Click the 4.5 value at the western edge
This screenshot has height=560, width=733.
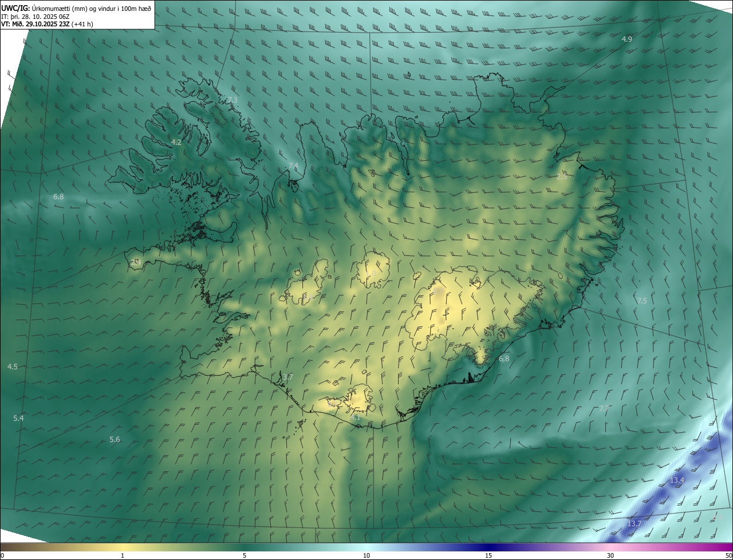[13, 367]
